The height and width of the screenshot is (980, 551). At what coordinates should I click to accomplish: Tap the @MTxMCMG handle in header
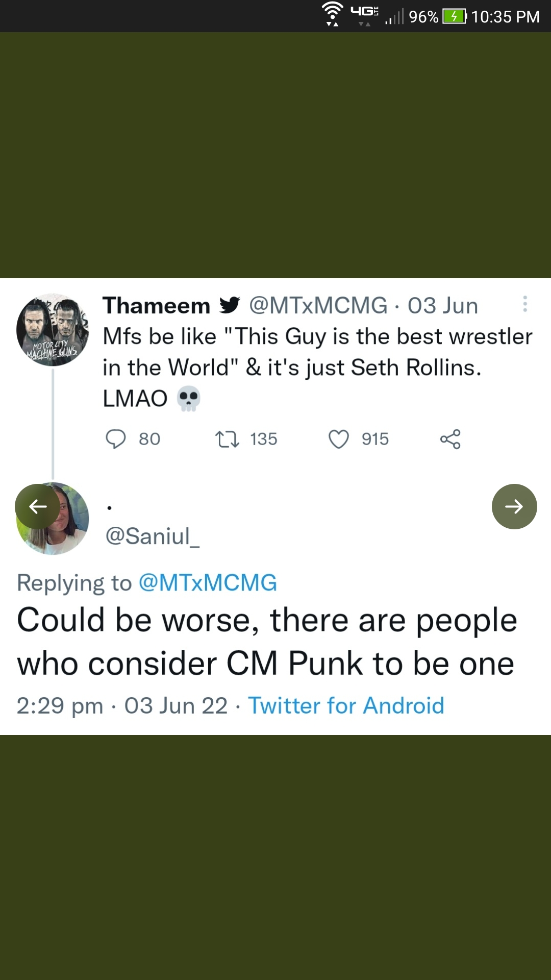tap(318, 306)
